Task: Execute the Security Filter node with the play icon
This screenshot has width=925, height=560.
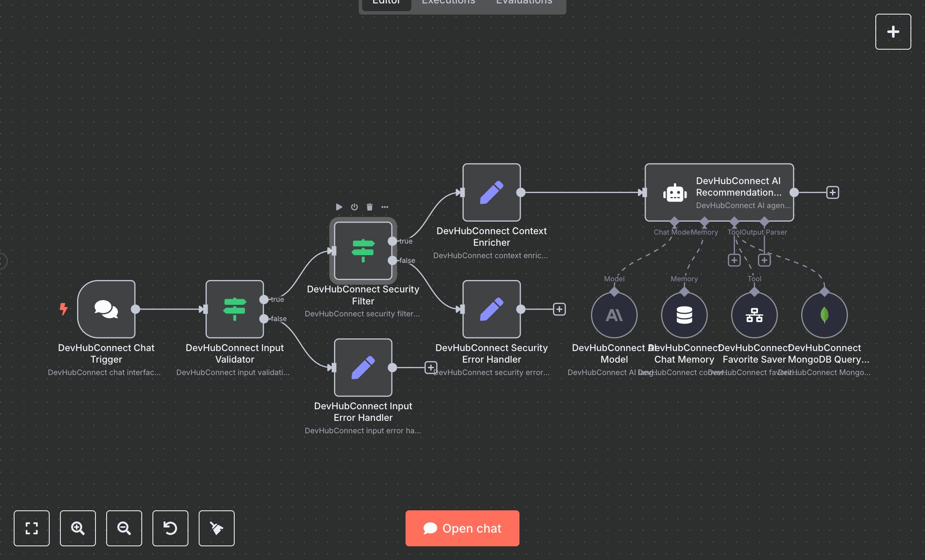Action: (x=339, y=207)
